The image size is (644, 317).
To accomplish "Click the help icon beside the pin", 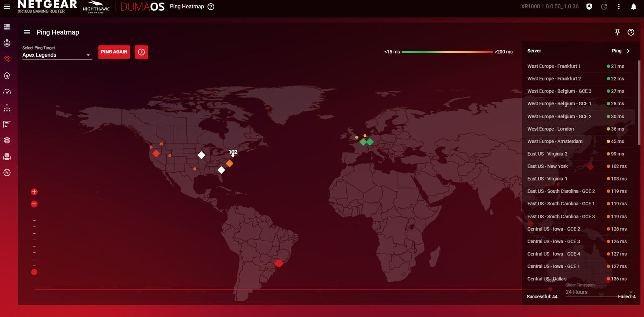I will point(631,32).
